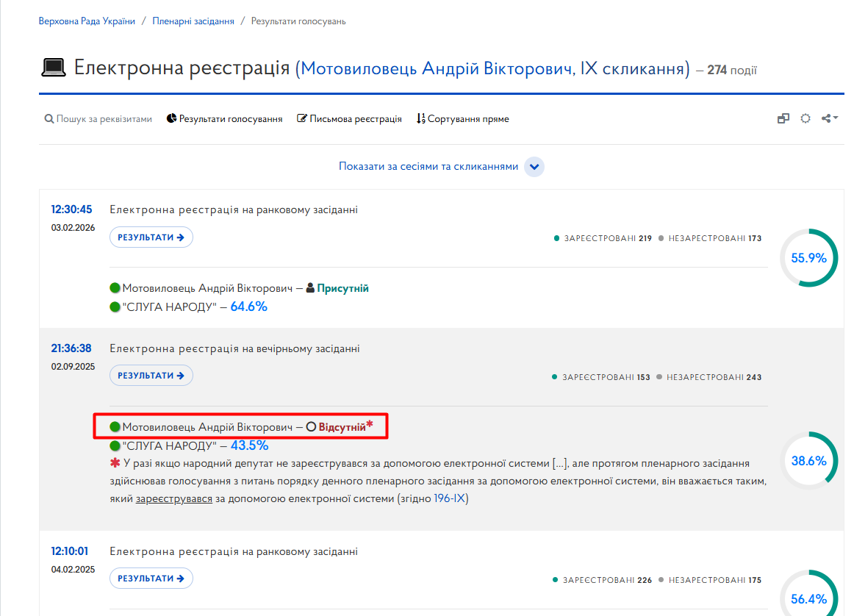Click 'ЗАРЕЄСТРОВАНІ 153' count
854x616 pixels.
click(601, 377)
